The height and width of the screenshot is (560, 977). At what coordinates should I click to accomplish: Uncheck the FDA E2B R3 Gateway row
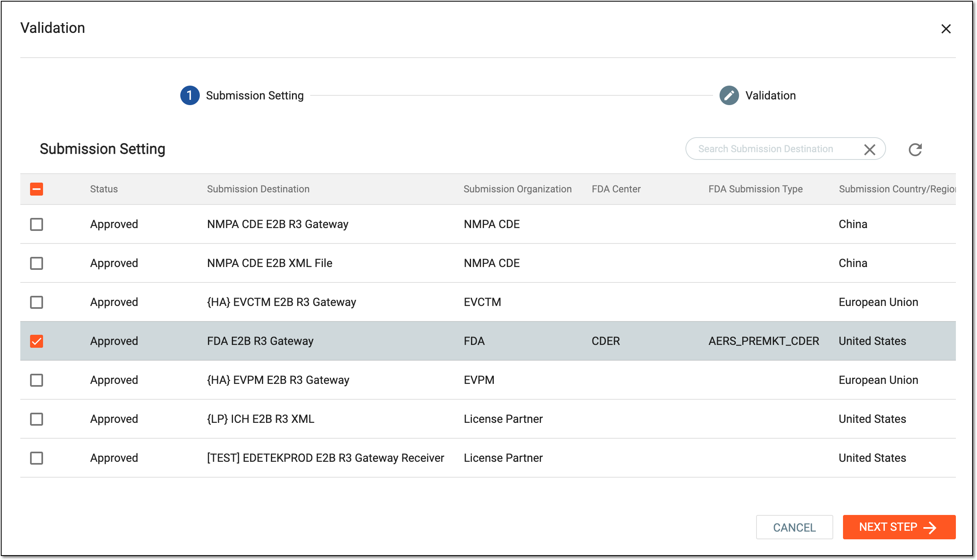click(x=37, y=341)
